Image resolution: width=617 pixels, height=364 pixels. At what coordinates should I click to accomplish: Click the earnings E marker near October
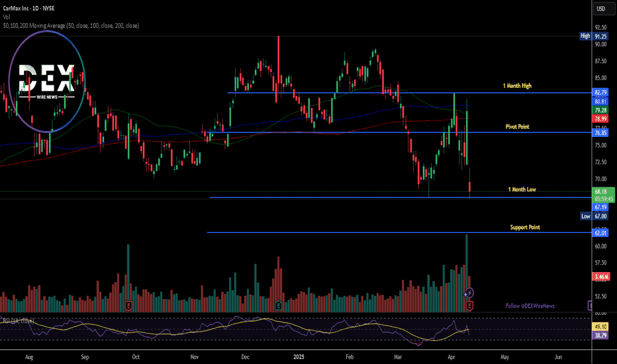[128, 305]
